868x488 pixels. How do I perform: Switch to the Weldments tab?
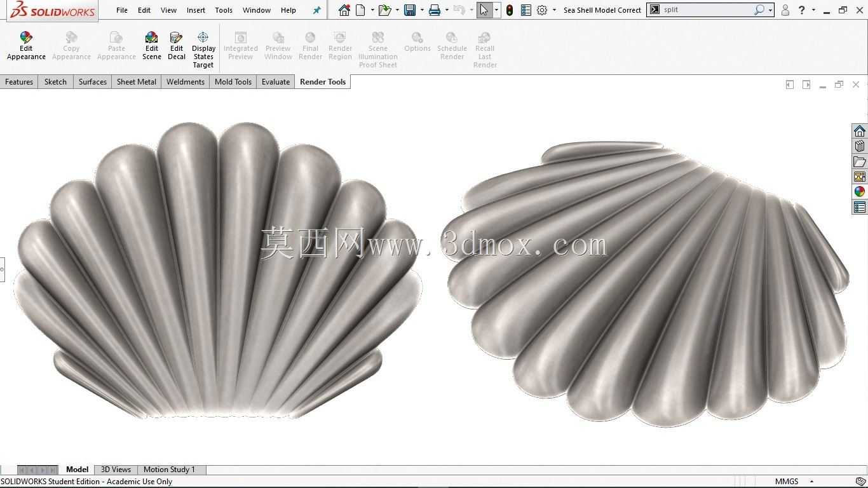click(186, 82)
